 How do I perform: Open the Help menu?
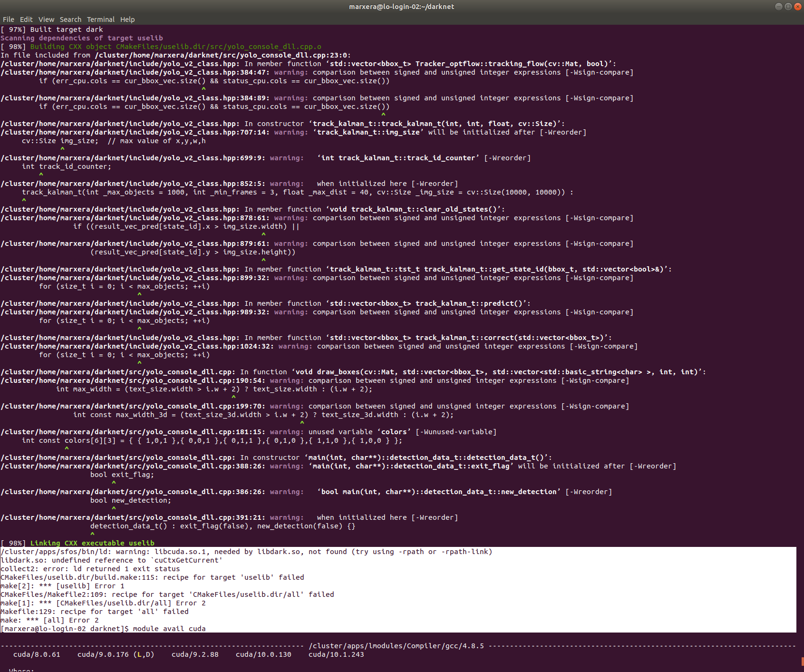(127, 19)
